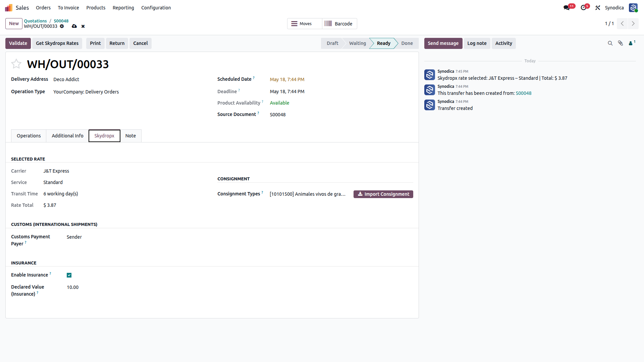The width and height of the screenshot is (644, 362).
Task: Click Send message in chatter
Action: pos(443,43)
